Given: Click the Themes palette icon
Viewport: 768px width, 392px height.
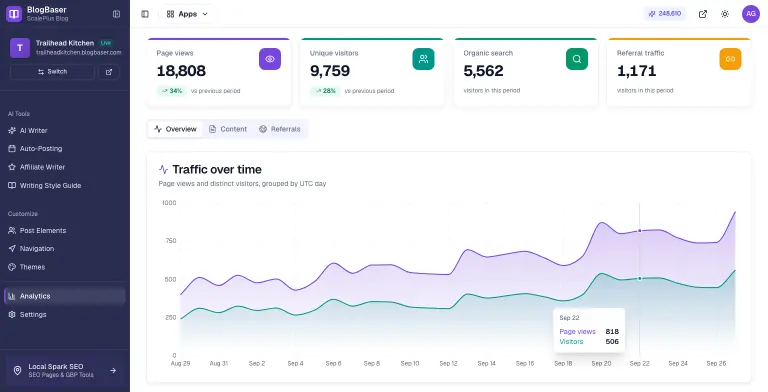Looking at the screenshot, I should tap(12, 267).
